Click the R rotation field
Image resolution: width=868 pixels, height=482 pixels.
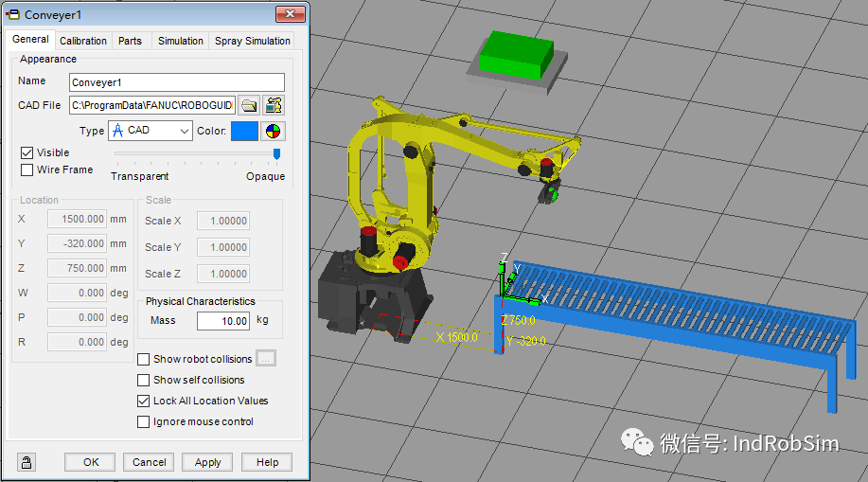coord(77,343)
